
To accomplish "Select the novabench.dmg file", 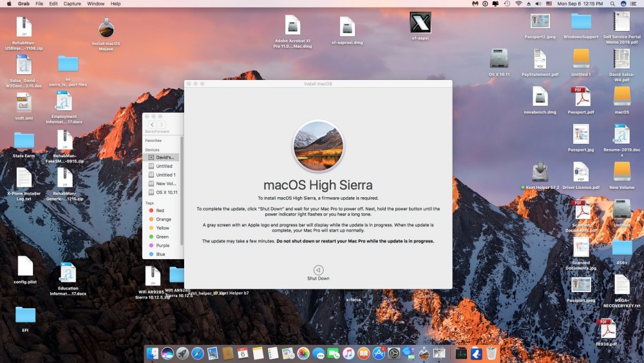I will pyautogui.click(x=540, y=97).
